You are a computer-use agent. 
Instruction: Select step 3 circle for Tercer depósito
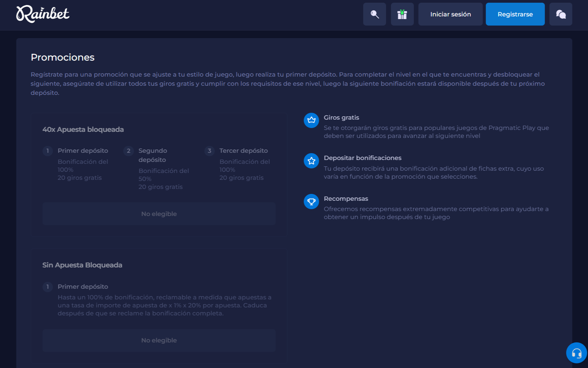pyautogui.click(x=209, y=151)
